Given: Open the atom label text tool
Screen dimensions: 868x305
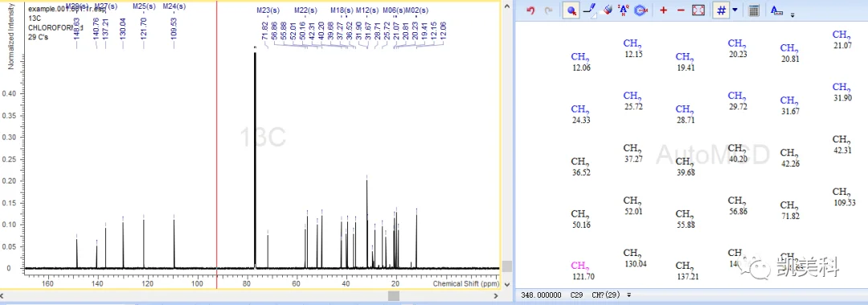Looking at the screenshot, I should click(x=624, y=10).
